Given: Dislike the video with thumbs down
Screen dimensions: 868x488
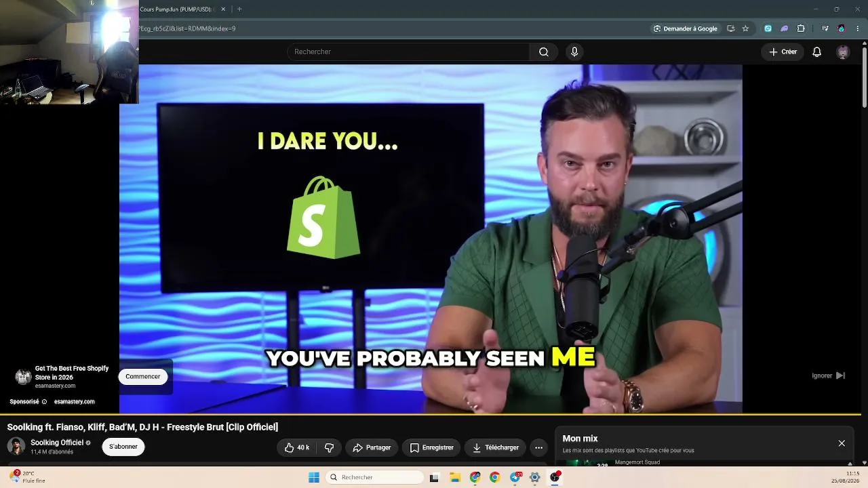Looking at the screenshot, I should pyautogui.click(x=330, y=447).
